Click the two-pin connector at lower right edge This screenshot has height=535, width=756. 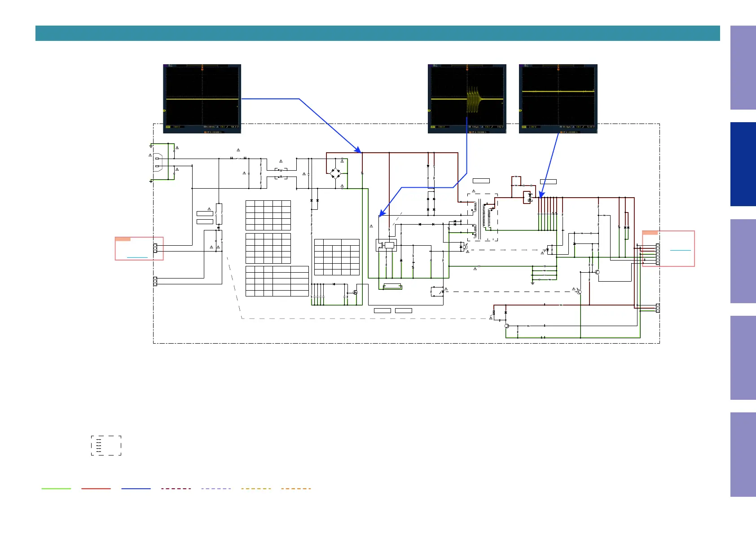point(658,308)
